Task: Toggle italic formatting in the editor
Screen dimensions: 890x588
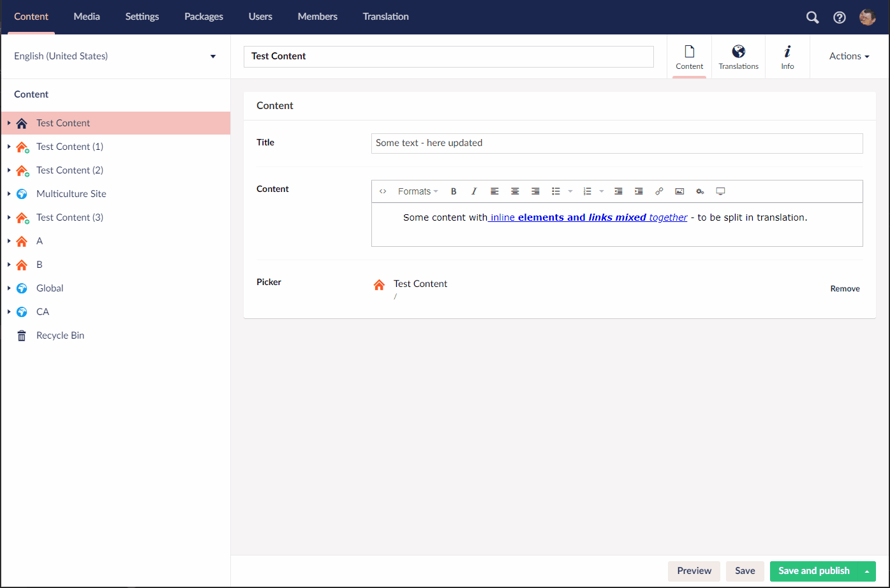Action: [x=474, y=191]
